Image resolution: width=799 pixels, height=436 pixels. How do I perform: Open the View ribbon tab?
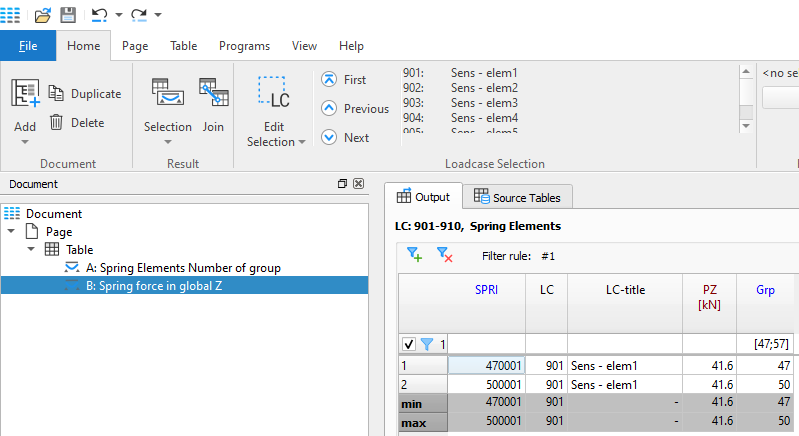[x=304, y=46]
